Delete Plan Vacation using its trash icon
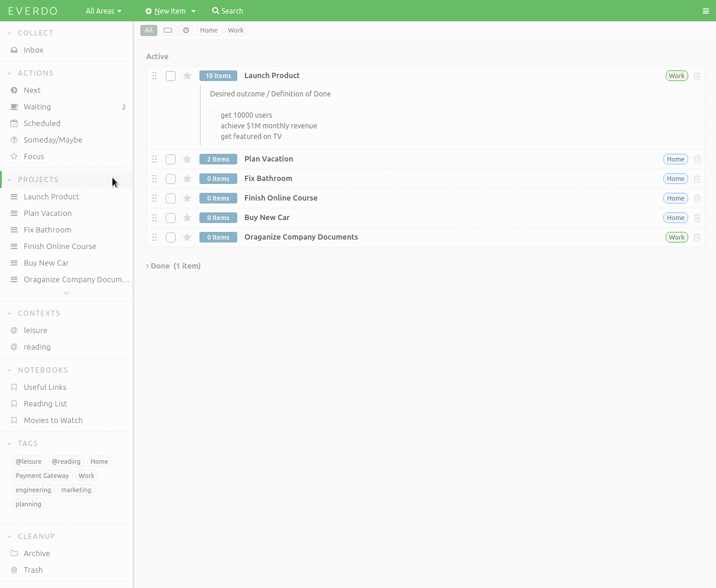The height and width of the screenshot is (588, 716). [x=697, y=159]
